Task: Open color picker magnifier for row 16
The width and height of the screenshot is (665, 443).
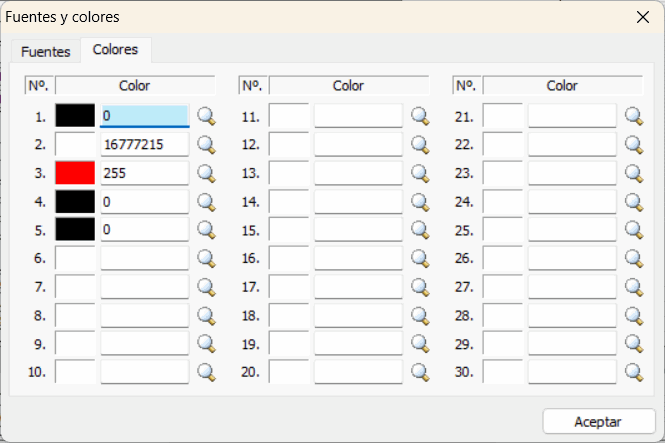Action: (420, 258)
